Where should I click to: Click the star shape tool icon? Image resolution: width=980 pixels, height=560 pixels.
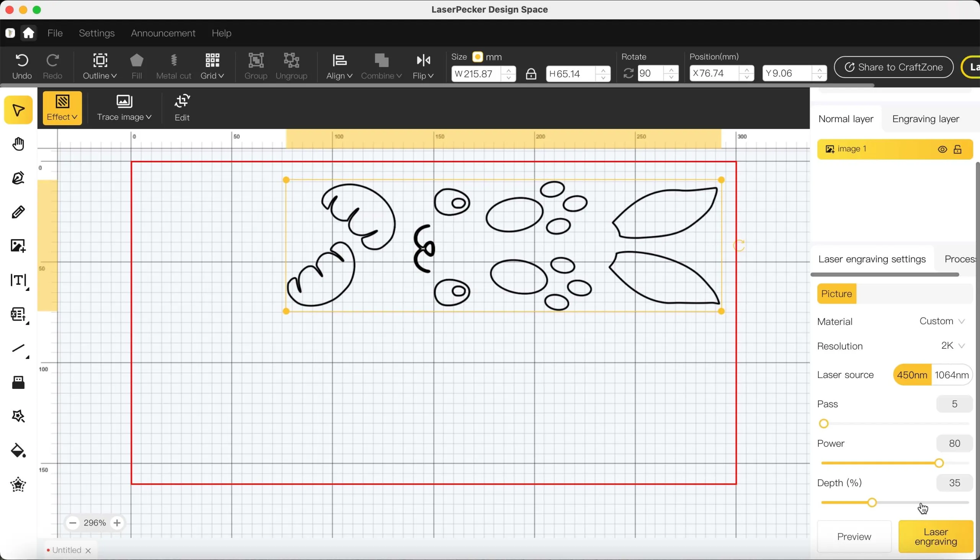click(18, 416)
